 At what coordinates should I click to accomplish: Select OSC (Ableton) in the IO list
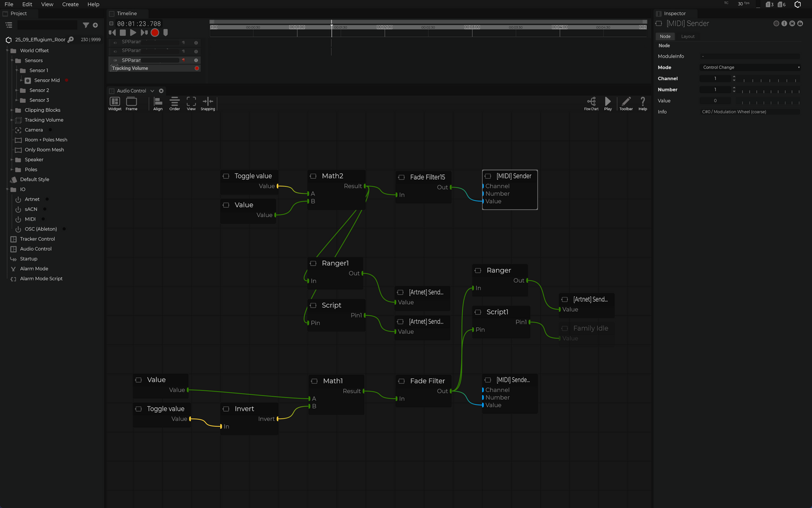click(41, 229)
